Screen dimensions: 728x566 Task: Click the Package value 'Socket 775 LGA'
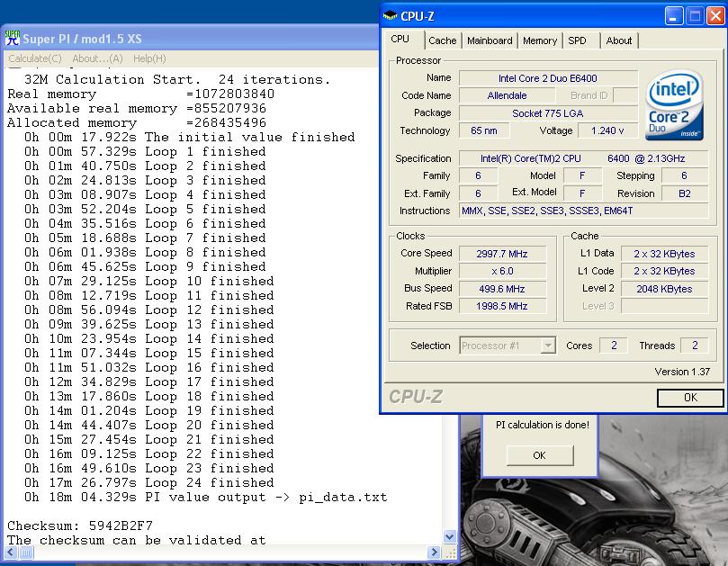548,113
